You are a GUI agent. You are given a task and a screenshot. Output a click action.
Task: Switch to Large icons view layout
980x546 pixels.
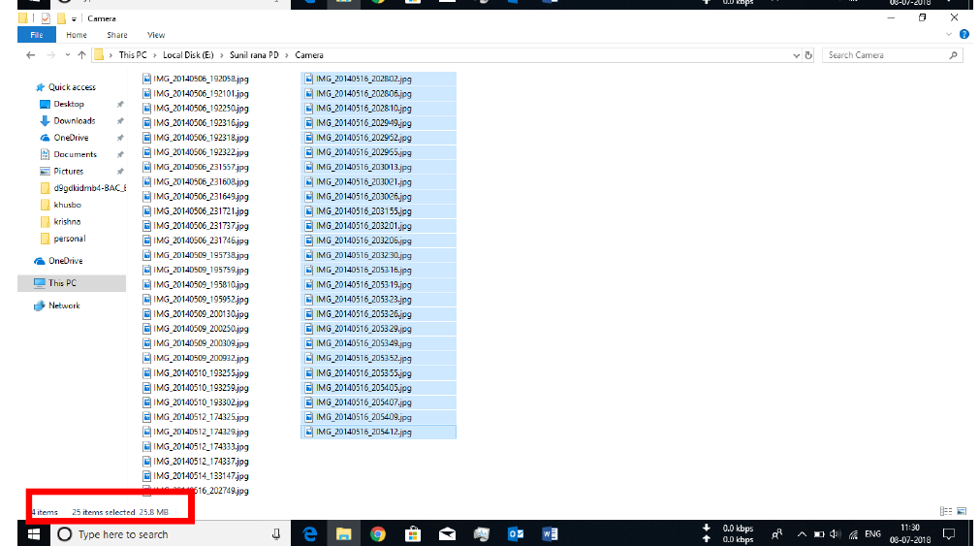(962, 512)
